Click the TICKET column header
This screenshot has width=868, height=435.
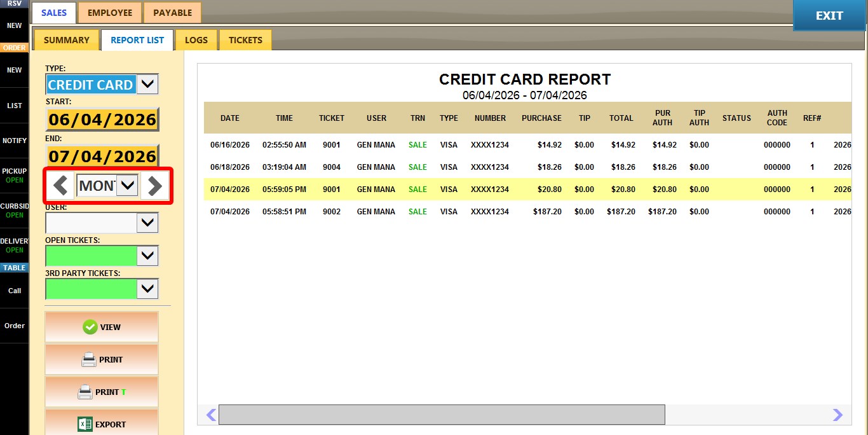tap(332, 118)
